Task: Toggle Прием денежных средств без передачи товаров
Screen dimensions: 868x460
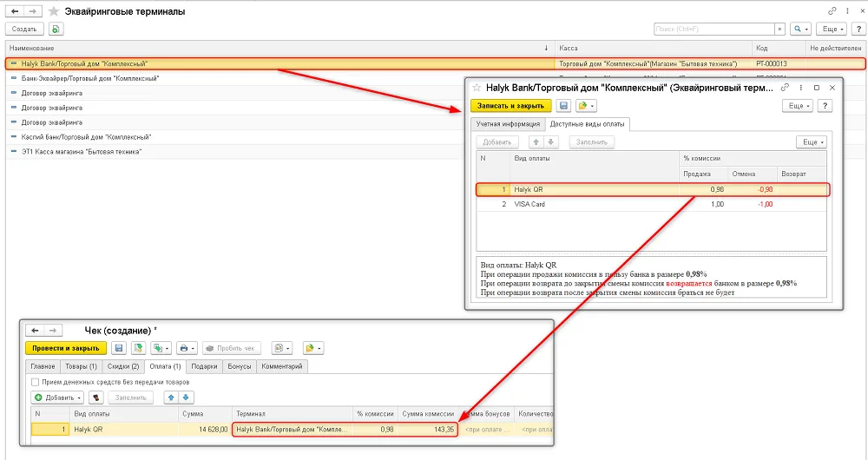Action: coord(36,382)
